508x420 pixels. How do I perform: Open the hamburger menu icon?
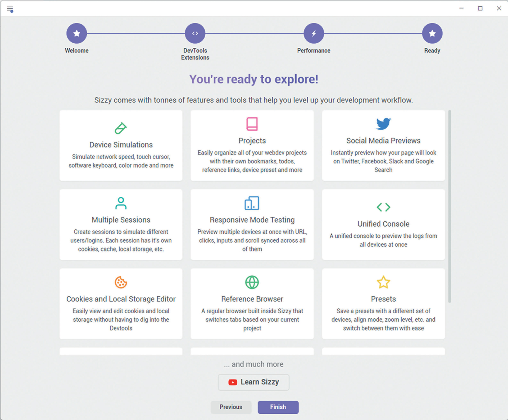click(x=10, y=9)
